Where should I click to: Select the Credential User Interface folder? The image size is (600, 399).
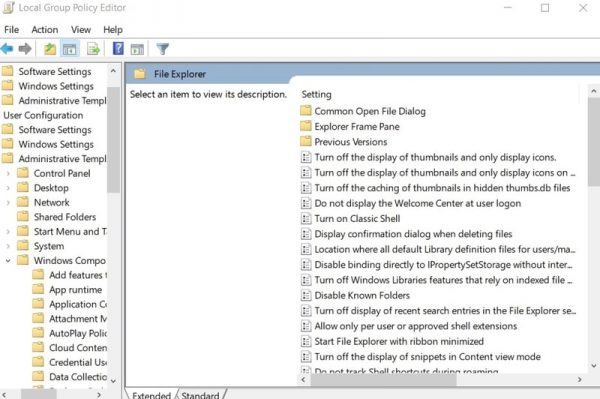(78, 362)
